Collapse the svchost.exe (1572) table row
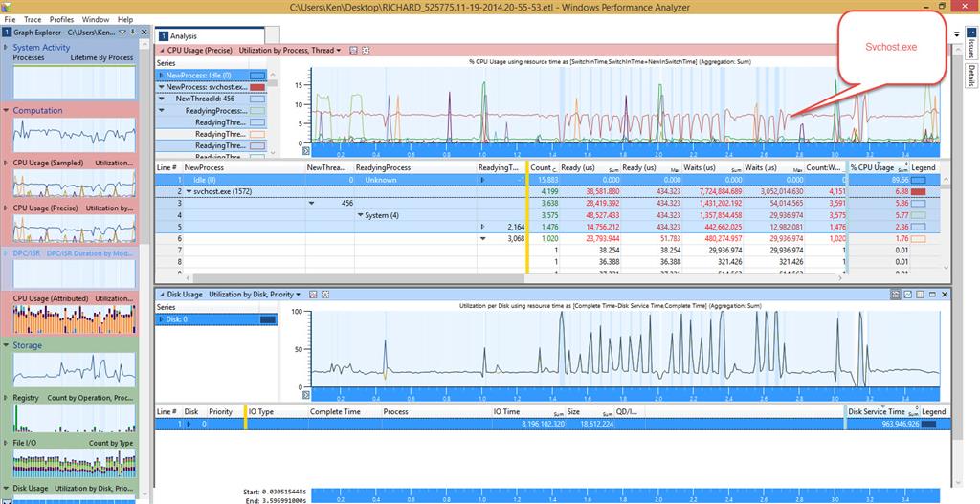This screenshot has width=980, height=504. [x=189, y=191]
